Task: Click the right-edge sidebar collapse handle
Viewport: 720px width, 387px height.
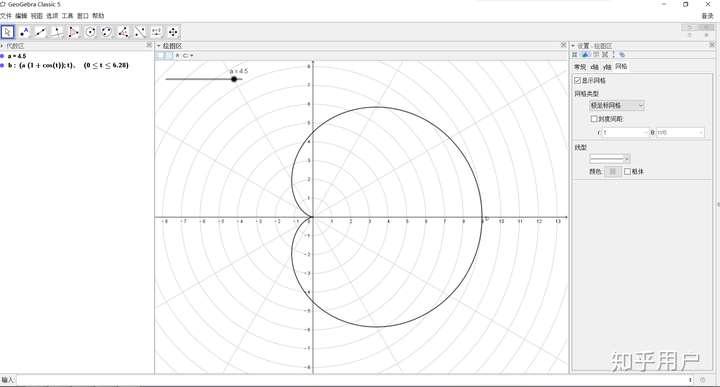Action: coord(718,204)
